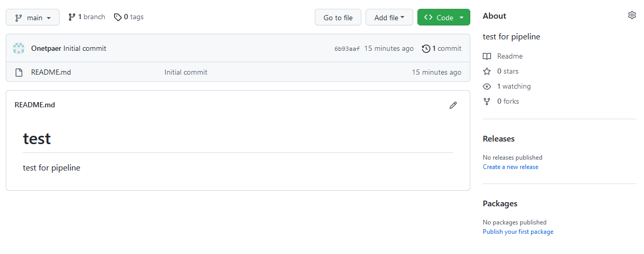Image resolution: width=644 pixels, height=254 pixels.
Task: Click the No releases published text
Action: [512, 157]
